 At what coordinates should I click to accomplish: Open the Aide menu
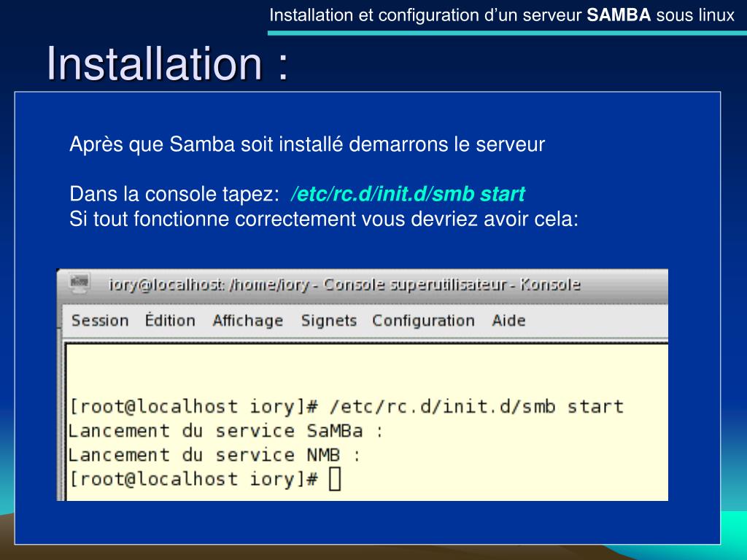[508, 321]
